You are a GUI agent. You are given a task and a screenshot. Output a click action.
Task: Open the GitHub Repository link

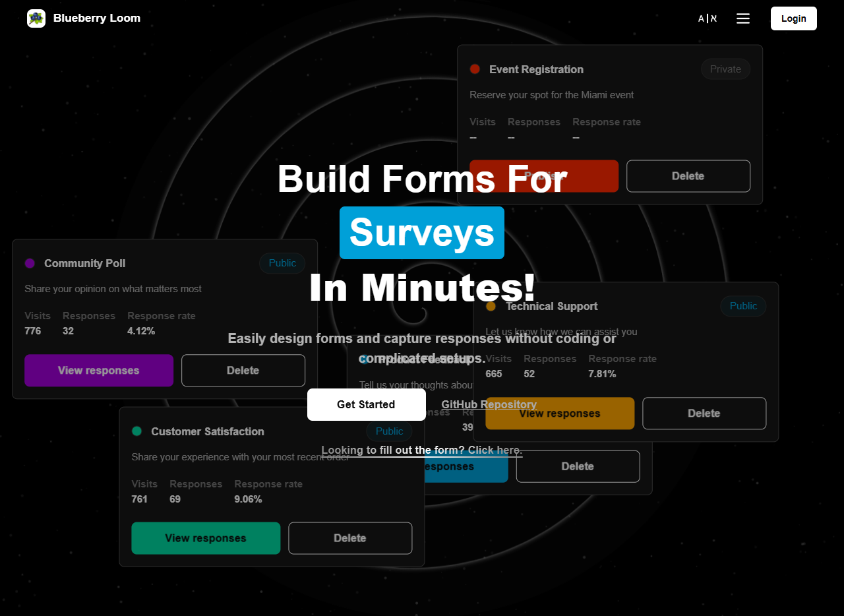[x=489, y=405]
